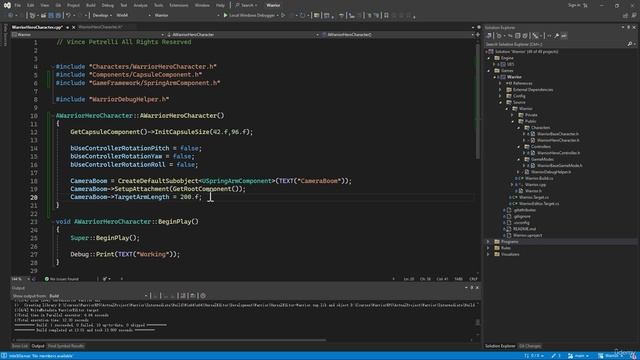
Task: Switch to Git Changes tab
Action: (x=529, y=346)
